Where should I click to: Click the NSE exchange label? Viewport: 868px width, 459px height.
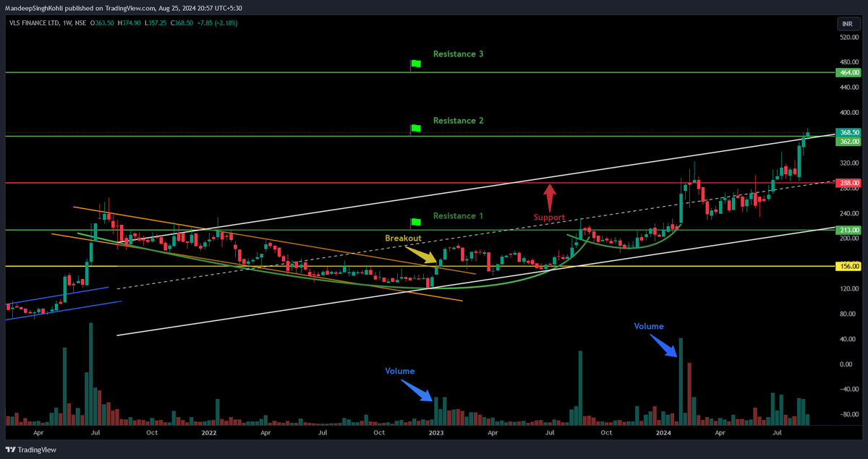[x=80, y=23]
